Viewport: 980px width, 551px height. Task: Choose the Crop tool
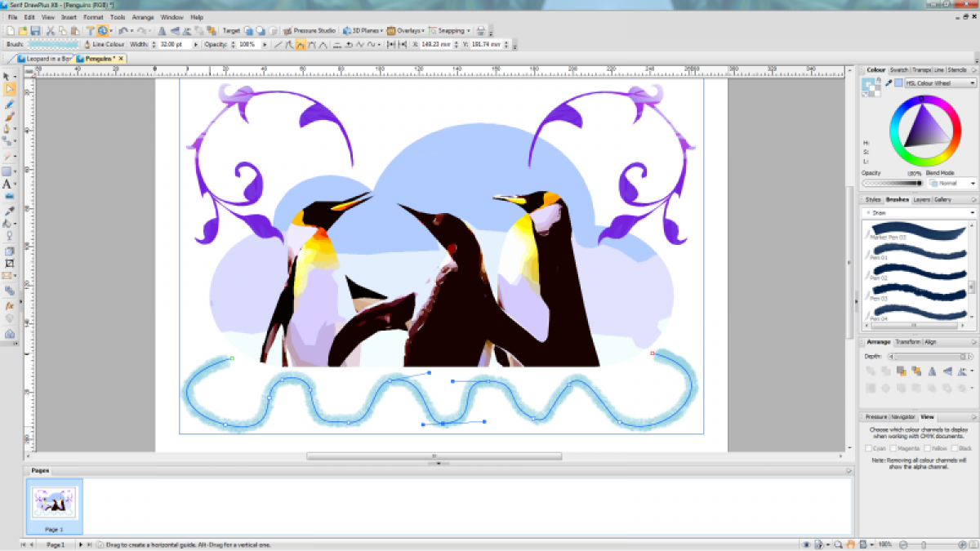pyautogui.click(x=10, y=264)
